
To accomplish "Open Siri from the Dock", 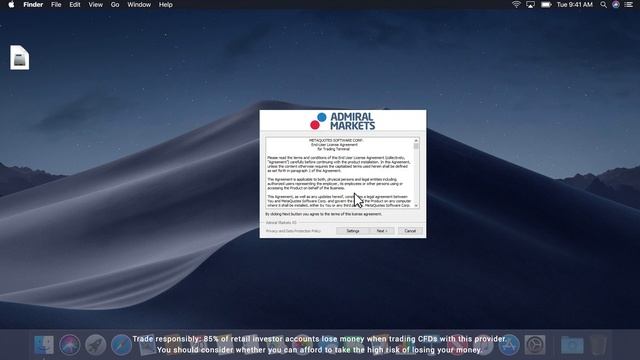I will (x=69, y=345).
